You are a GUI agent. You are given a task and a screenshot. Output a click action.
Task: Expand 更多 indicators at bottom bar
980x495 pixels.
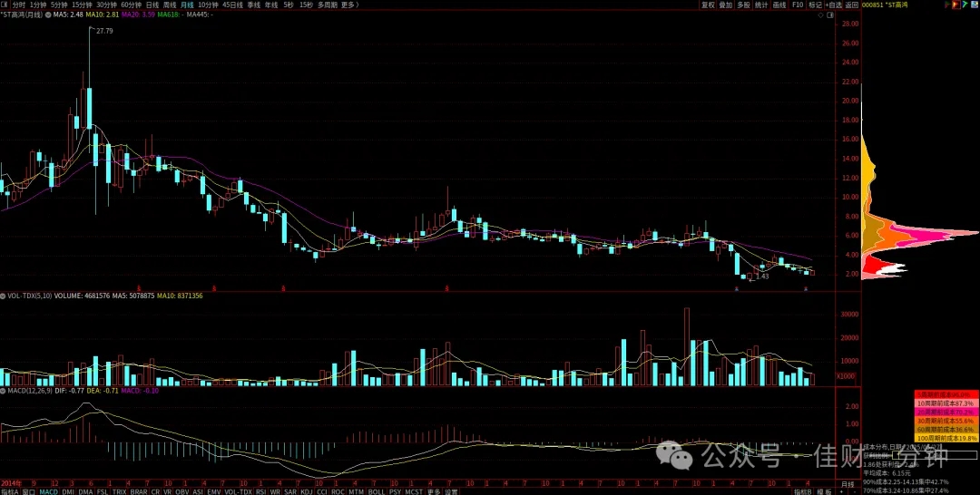435,491
